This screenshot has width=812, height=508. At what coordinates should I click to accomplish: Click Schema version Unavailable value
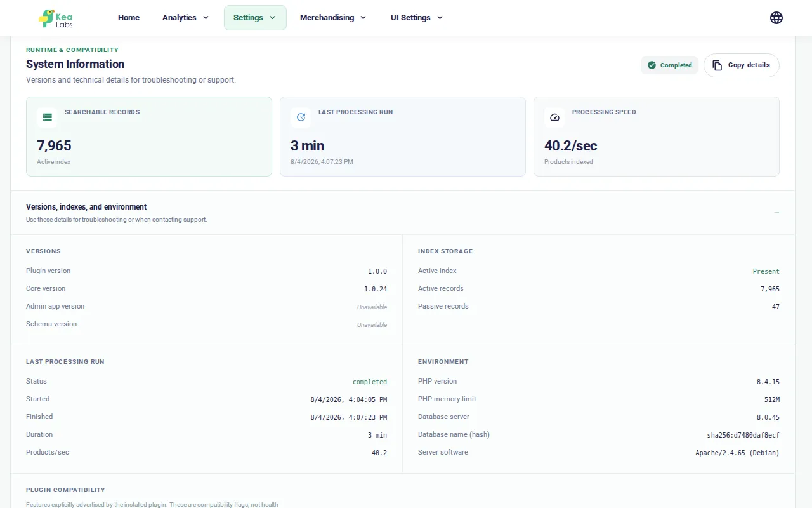click(372, 324)
